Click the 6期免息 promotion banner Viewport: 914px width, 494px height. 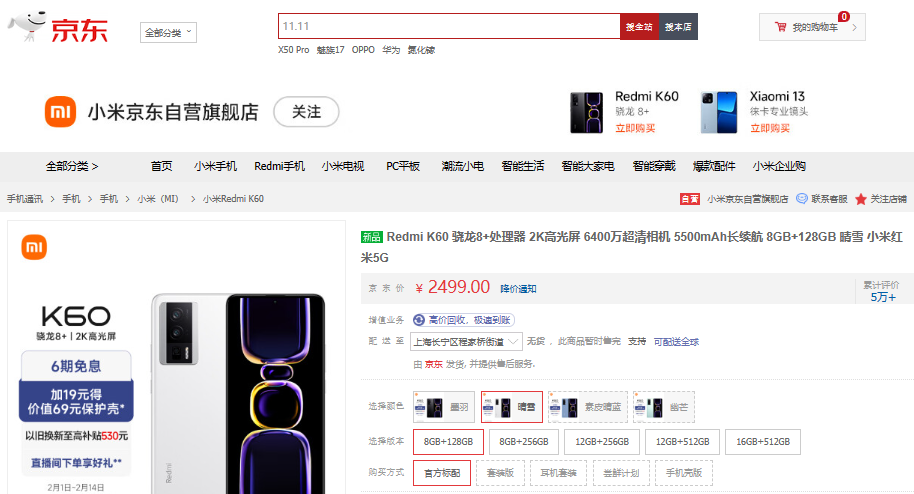point(76,366)
